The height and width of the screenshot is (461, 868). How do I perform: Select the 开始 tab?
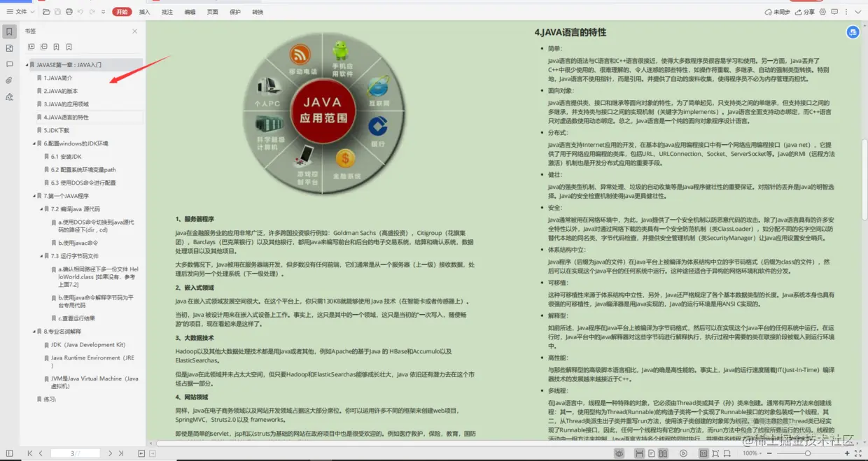122,12
